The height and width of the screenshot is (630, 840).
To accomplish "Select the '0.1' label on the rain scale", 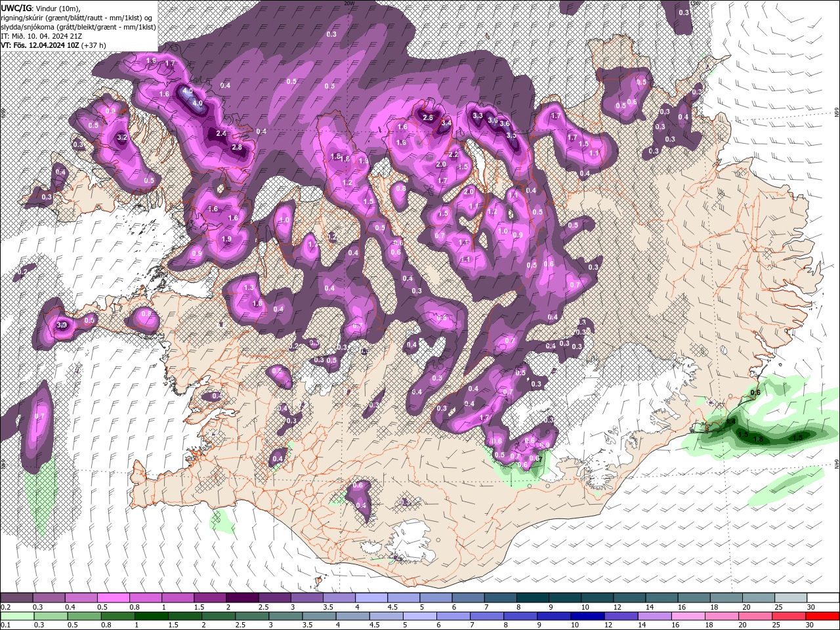I will (6, 625).
